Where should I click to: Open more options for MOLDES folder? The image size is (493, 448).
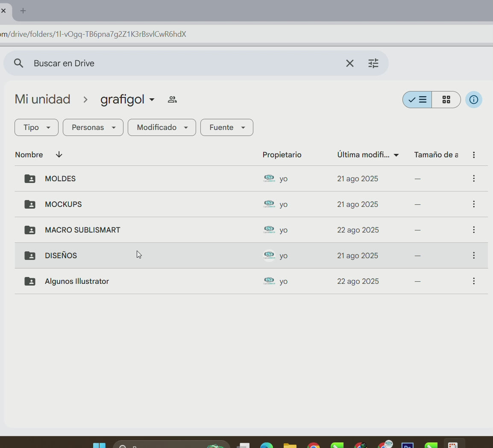(473, 179)
